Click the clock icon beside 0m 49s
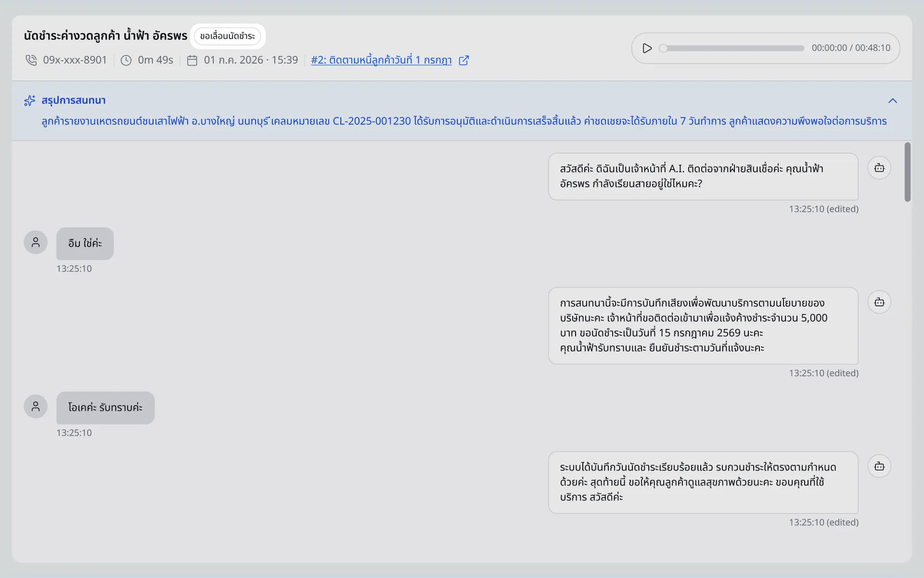The height and width of the screenshot is (578, 924). click(x=126, y=60)
